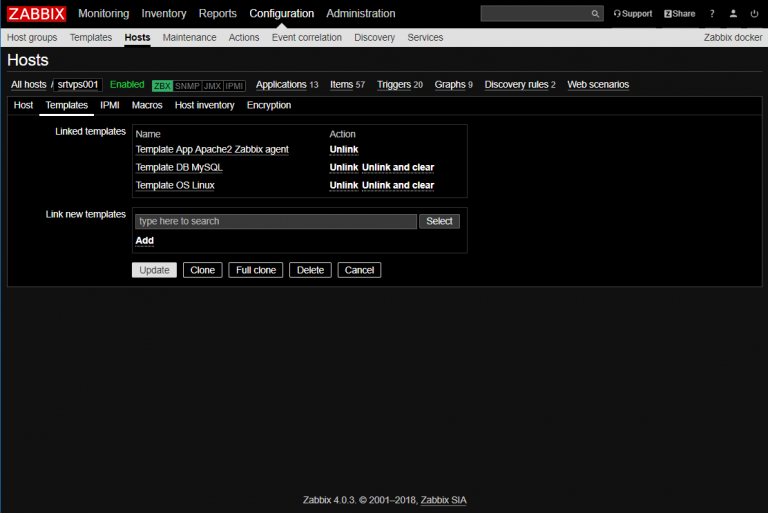
Task: Open the Zabbix SIA footer link
Action: 443,500
